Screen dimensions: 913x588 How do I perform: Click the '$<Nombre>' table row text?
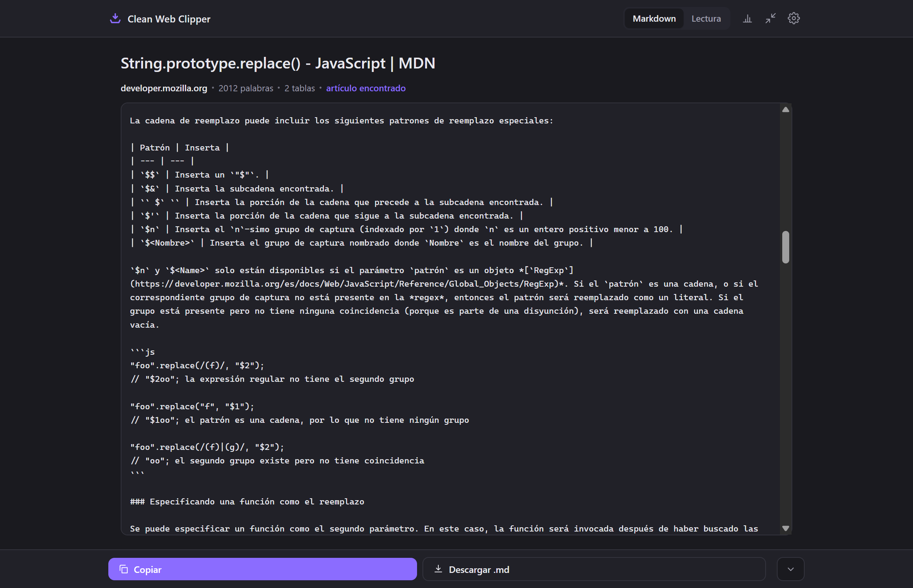(361, 243)
